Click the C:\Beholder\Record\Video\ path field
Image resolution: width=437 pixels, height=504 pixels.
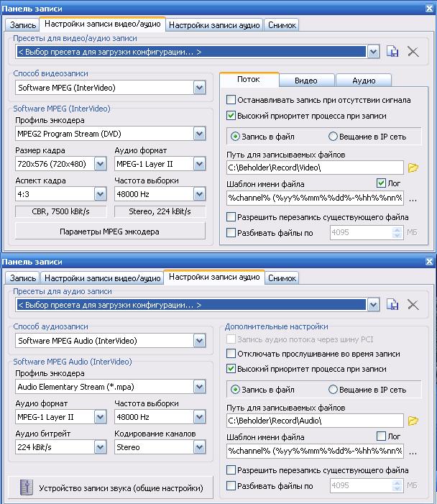tap(314, 168)
